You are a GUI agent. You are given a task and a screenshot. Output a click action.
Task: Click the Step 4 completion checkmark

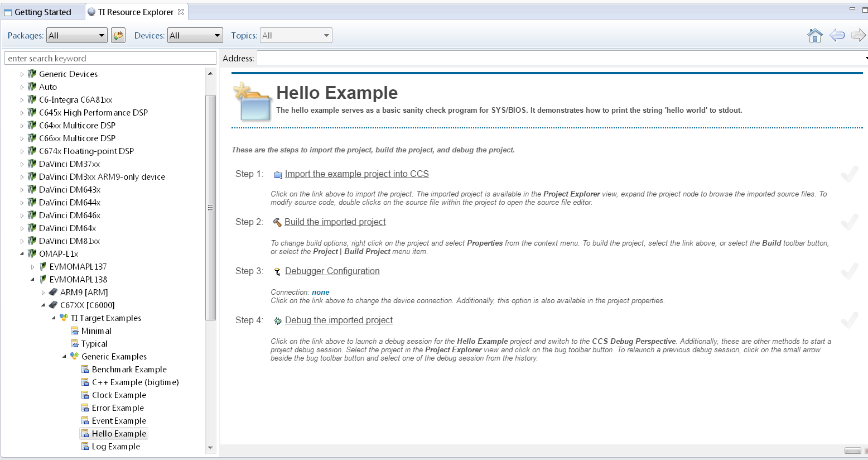click(850, 320)
